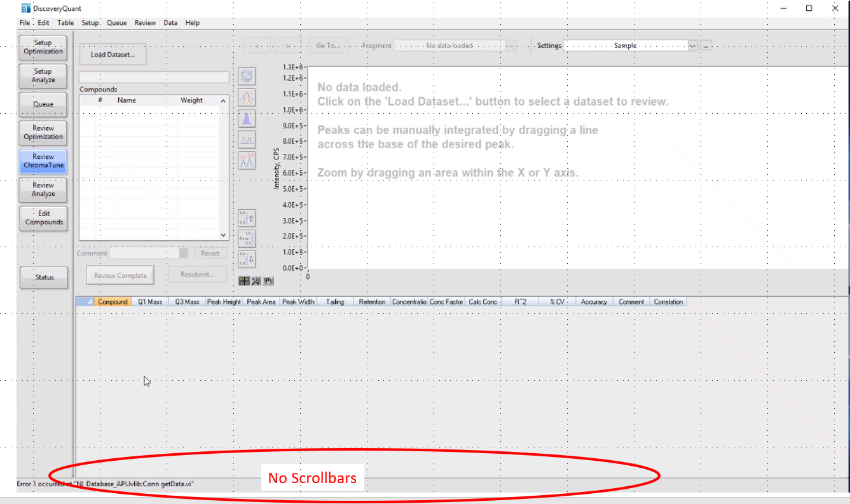Click the next arrow navigation button

coord(287,46)
